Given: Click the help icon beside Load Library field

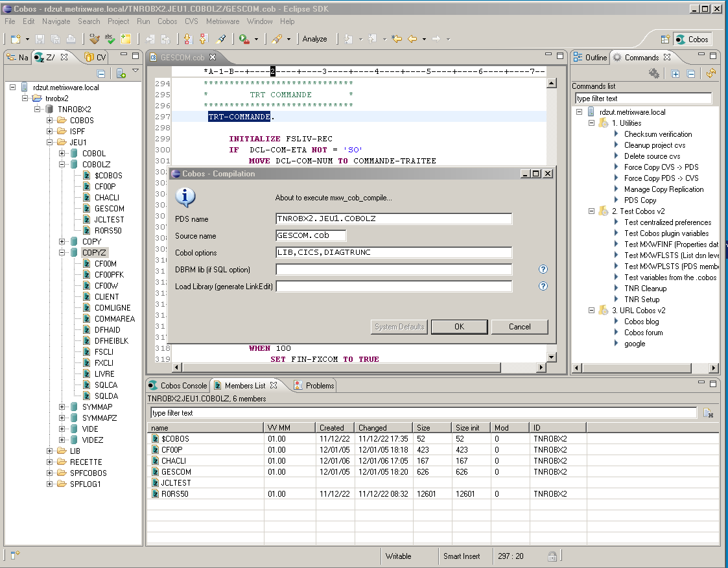Looking at the screenshot, I should tap(543, 286).
